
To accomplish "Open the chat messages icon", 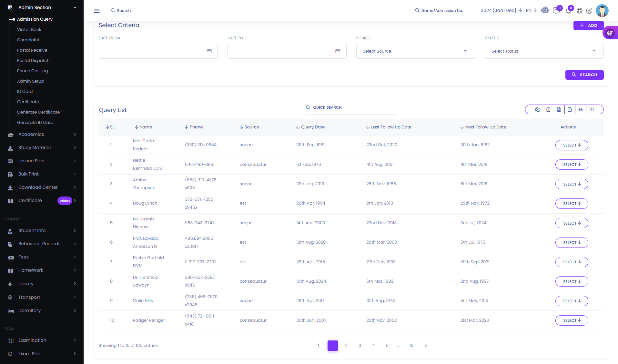I will [x=556, y=11].
